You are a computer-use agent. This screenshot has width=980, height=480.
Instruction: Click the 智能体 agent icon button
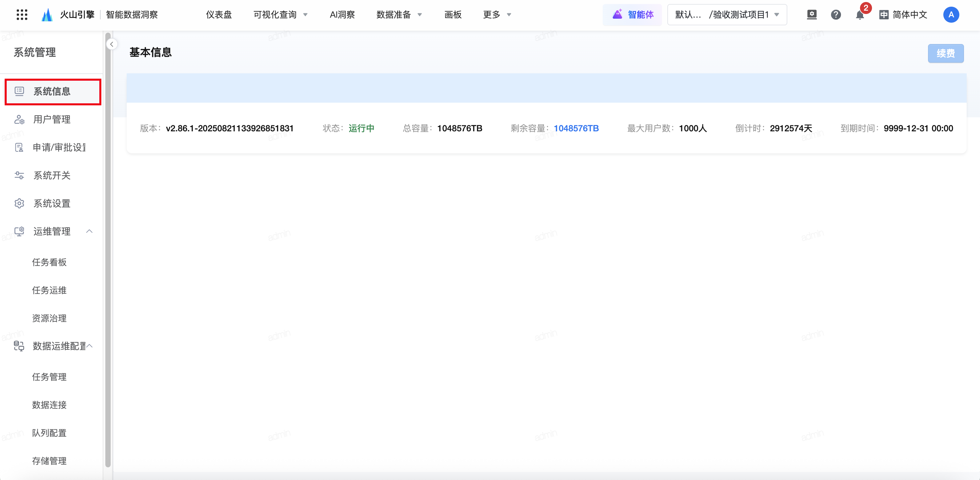632,15
